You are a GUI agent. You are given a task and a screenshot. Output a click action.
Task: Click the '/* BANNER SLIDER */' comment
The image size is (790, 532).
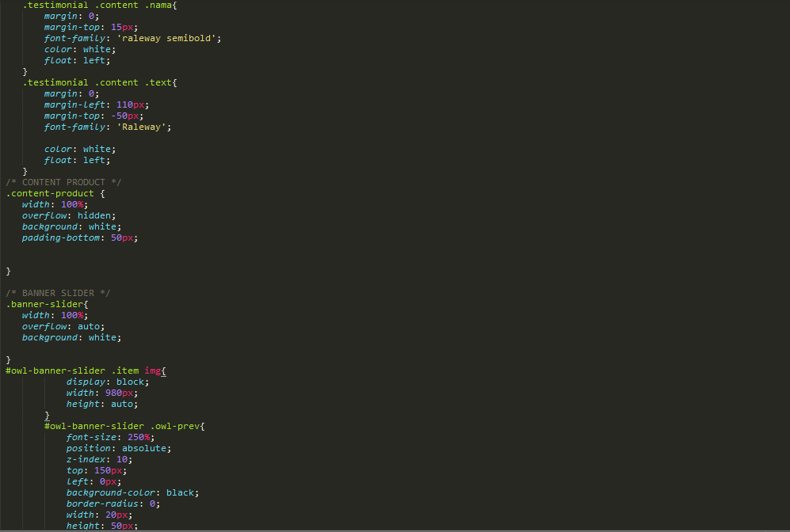tap(58, 293)
